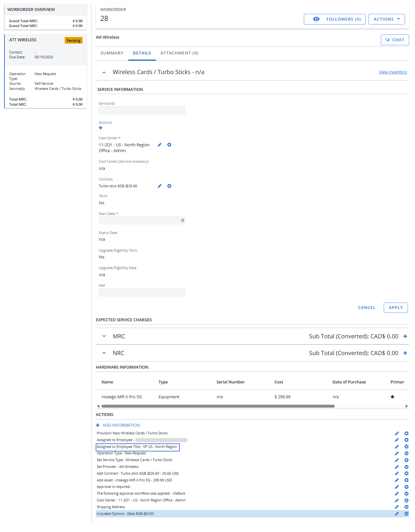
Task: Click the Apply button
Action: tap(395, 308)
